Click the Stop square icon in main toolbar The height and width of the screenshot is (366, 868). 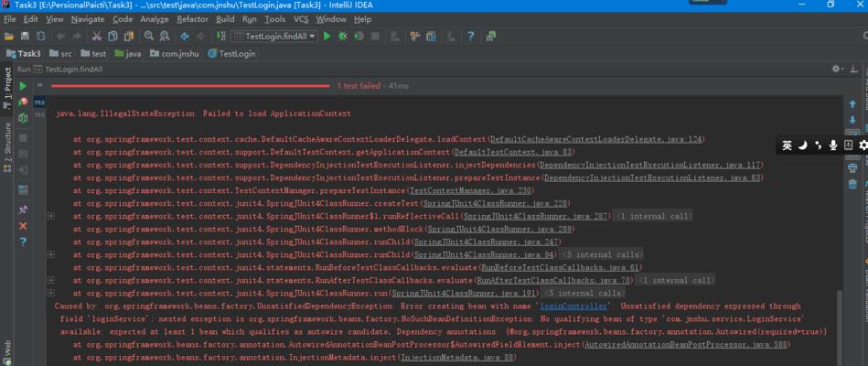point(375,37)
